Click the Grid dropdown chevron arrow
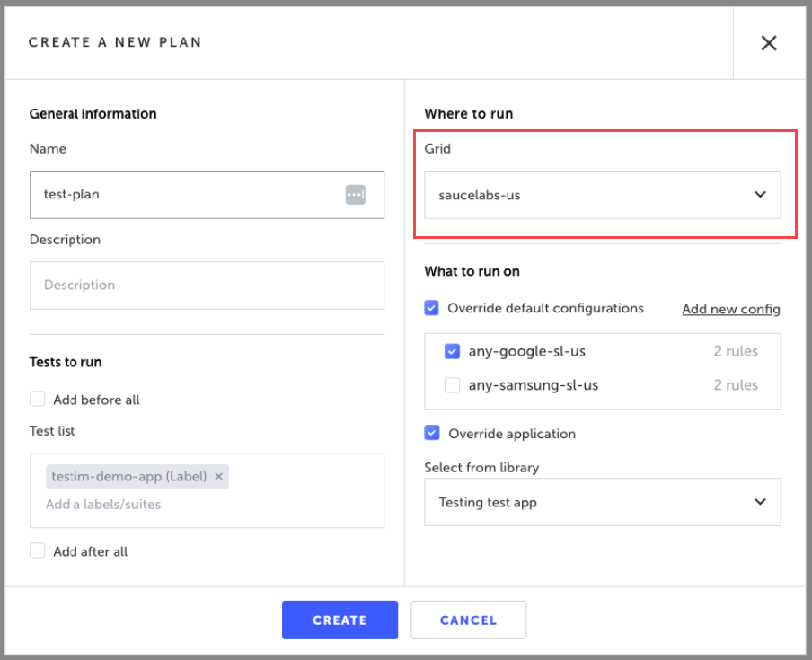The height and width of the screenshot is (660, 812). 760,194
